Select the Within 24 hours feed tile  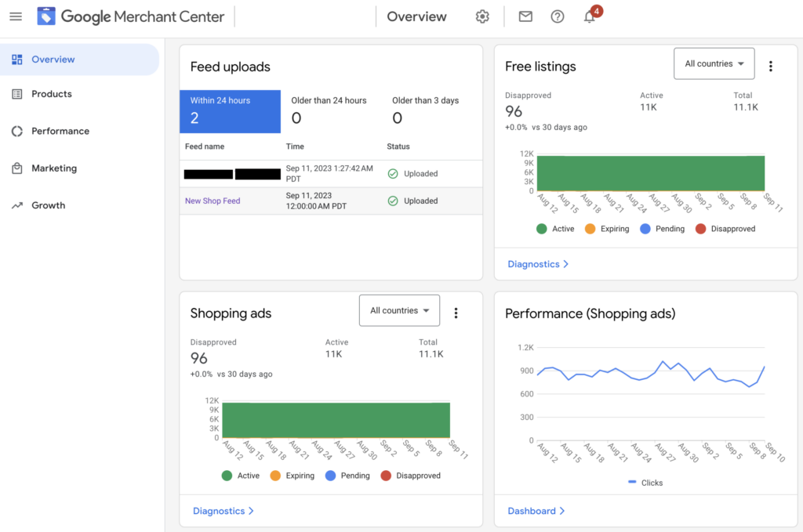230,111
